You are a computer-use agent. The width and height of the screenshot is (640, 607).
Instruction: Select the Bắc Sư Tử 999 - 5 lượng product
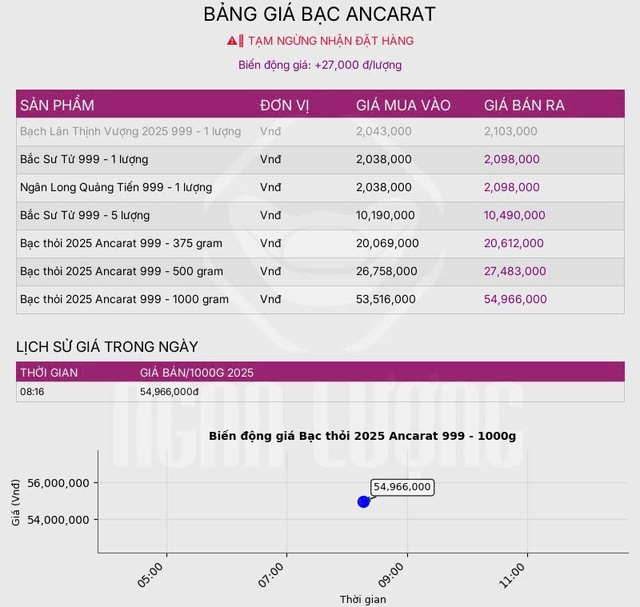coord(85,215)
